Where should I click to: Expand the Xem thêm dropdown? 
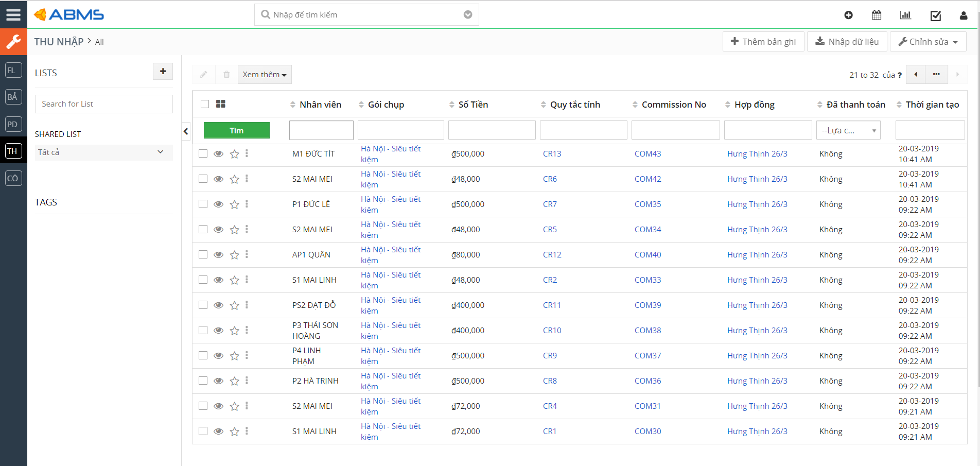tap(265, 75)
